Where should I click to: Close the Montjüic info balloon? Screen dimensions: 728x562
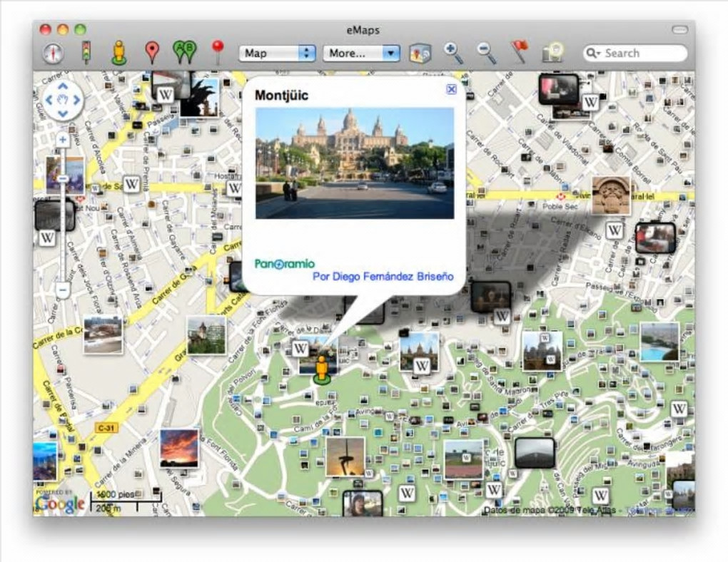(x=451, y=90)
